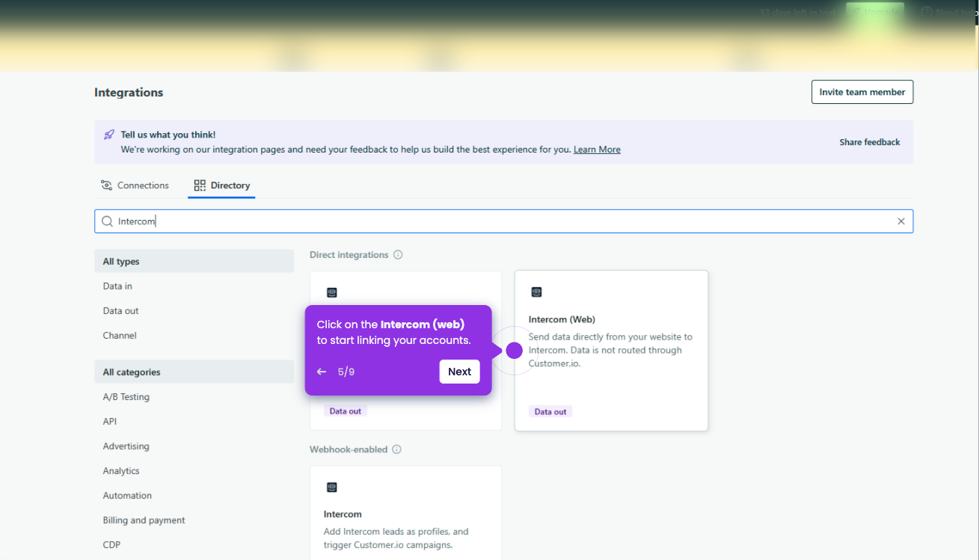
Task: Switch to the Connections tab
Action: pos(135,185)
